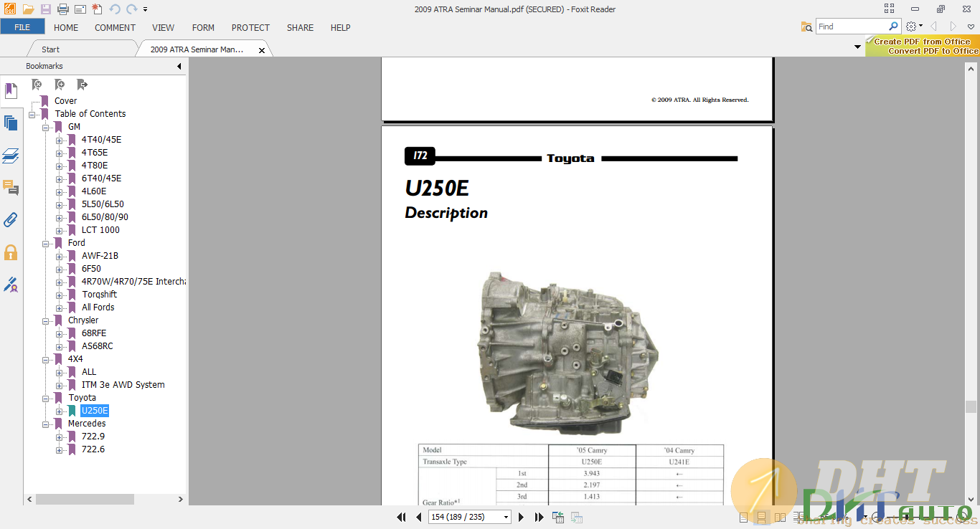Close the 2009 ATRA Seminar Manual tab
This screenshot has height=529, width=980.
pos(262,50)
